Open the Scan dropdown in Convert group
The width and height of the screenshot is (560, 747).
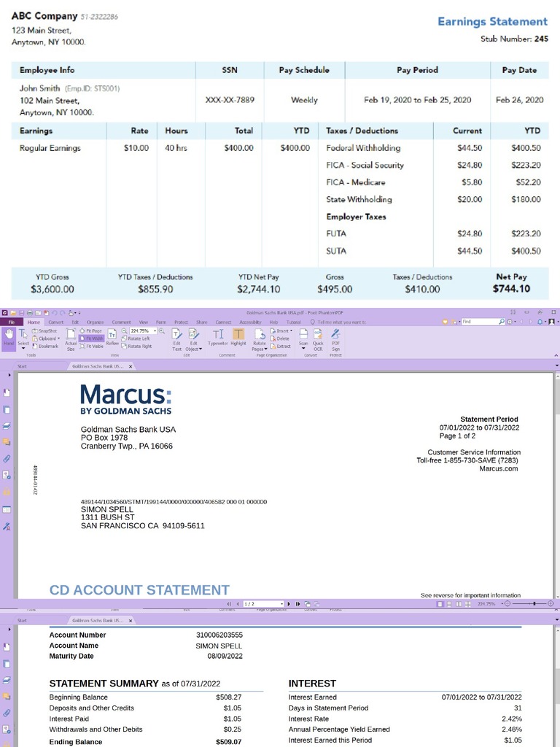click(303, 339)
